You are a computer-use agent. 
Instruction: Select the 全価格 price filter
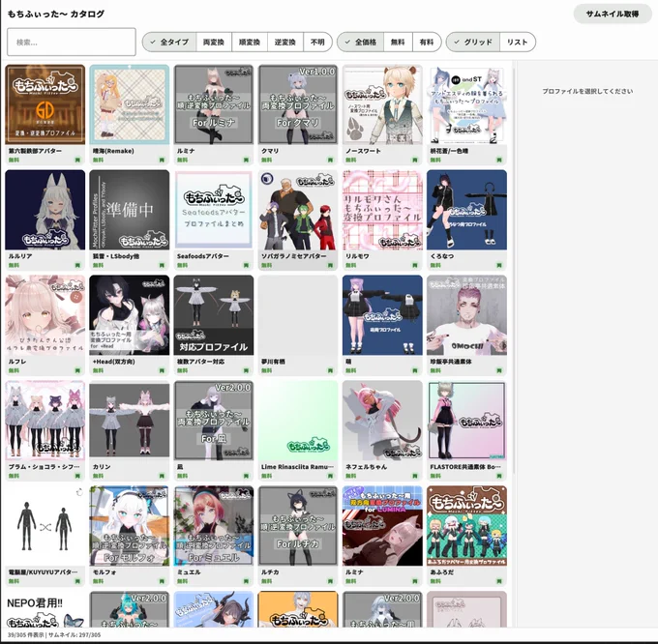361,42
